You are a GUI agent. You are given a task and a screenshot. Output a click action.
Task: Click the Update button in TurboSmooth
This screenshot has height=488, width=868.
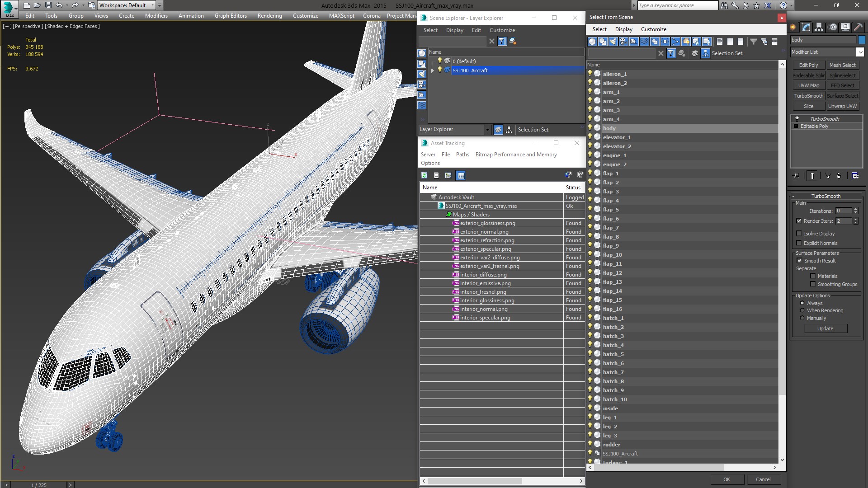tap(826, 328)
